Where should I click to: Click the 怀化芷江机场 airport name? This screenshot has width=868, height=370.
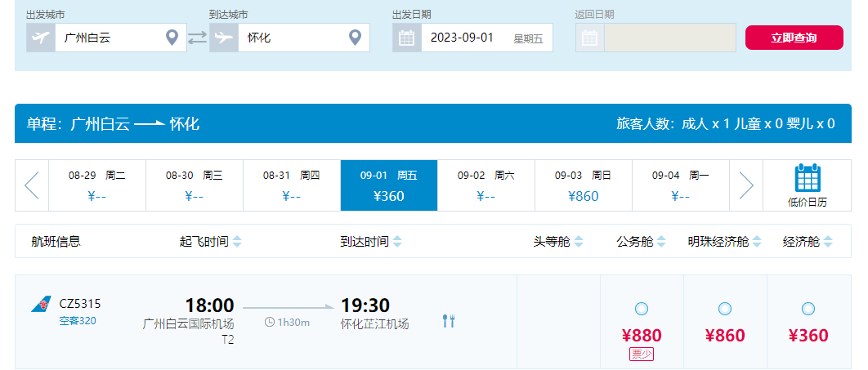click(x=375, y=324)
